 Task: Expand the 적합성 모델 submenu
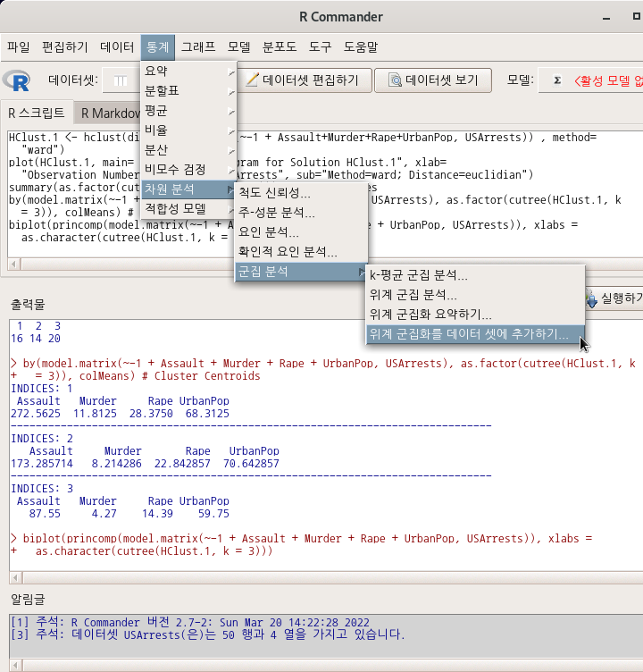pyautogui.click(x=189, y=209)
